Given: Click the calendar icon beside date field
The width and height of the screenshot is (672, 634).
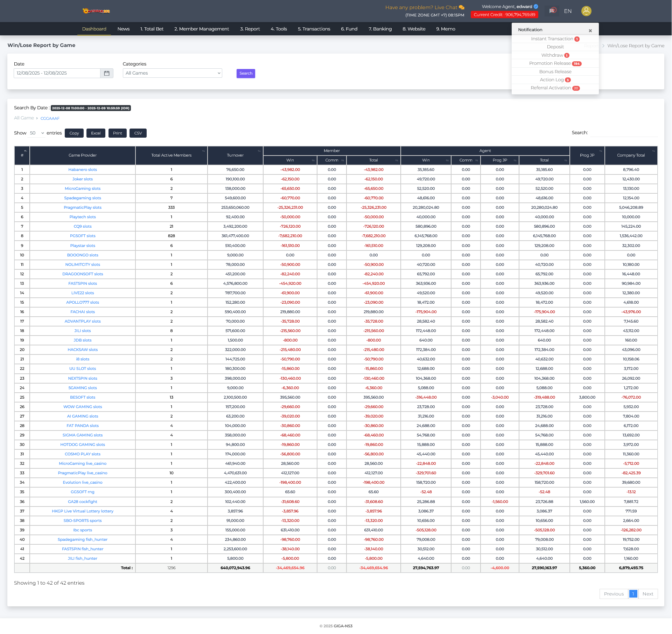Looking at the screenshot, I should (107, 73).
